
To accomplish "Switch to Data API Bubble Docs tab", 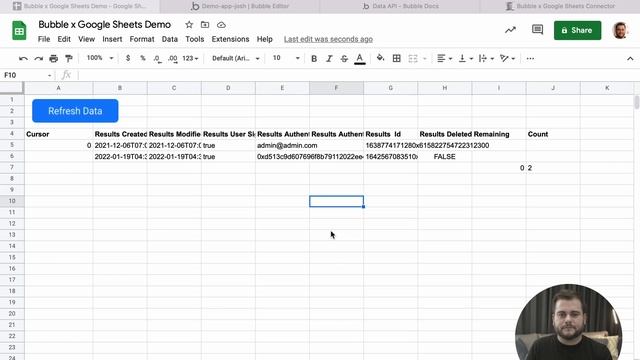I will pos(400,6).
